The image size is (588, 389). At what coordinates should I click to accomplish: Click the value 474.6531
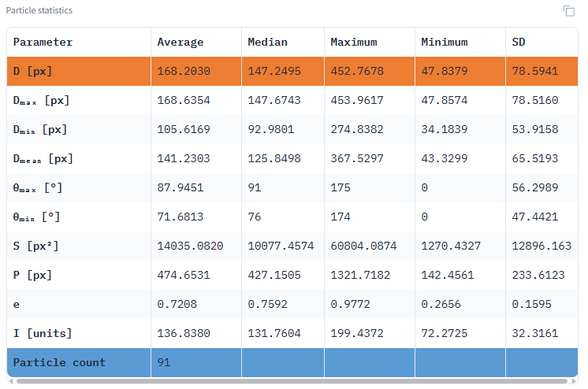(184, 276)
